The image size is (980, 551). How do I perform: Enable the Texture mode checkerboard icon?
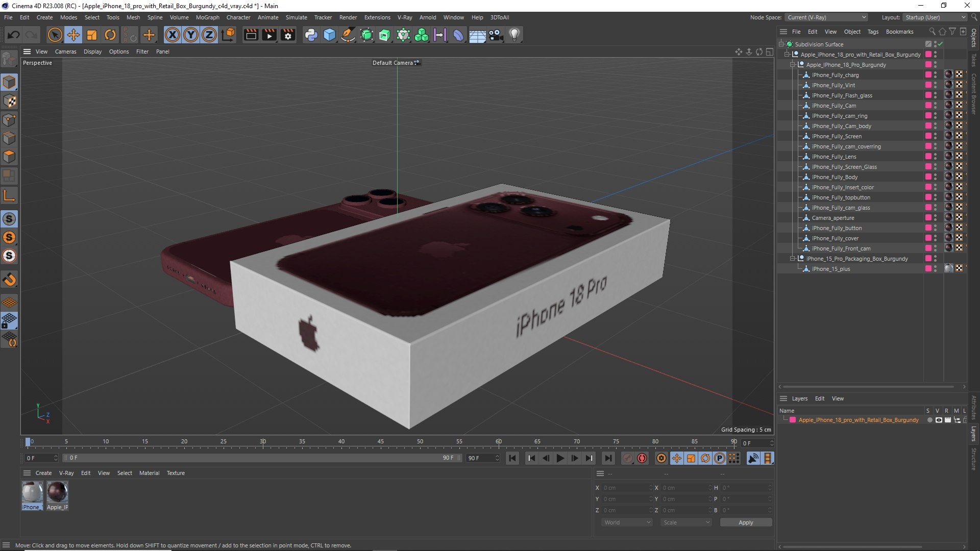pyautogui.click(x=9, y=101)
